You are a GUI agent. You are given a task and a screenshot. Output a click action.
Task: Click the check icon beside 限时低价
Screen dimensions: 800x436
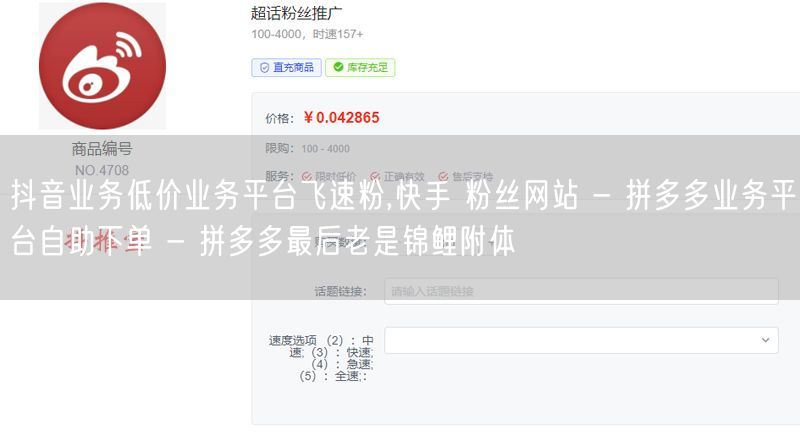click(307, 176)
